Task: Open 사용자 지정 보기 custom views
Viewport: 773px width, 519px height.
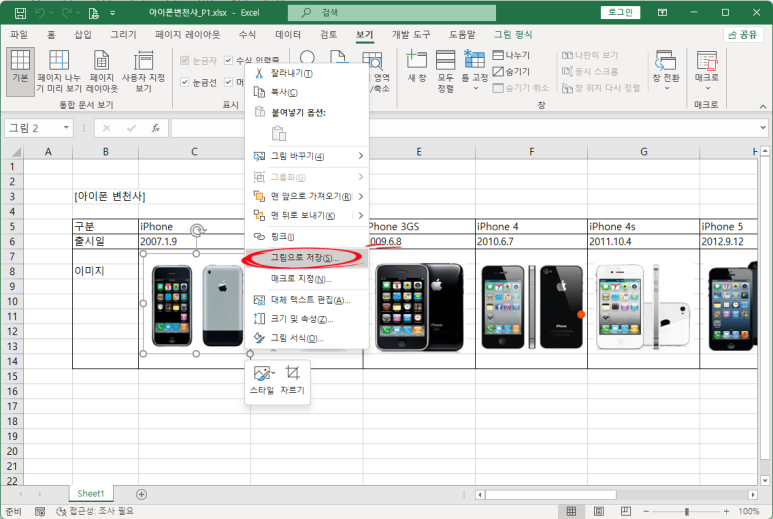Action: pyautogui.click(x=143, y=71)
